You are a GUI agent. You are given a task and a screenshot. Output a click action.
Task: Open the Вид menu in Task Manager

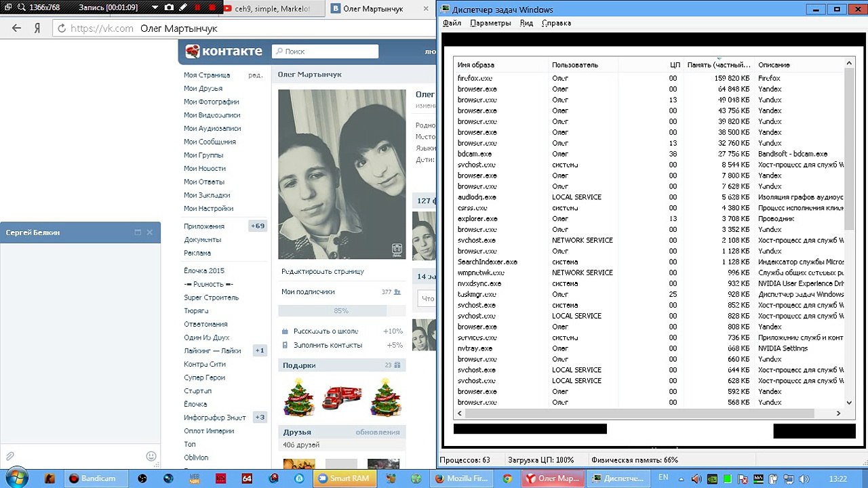pos(526,23)
